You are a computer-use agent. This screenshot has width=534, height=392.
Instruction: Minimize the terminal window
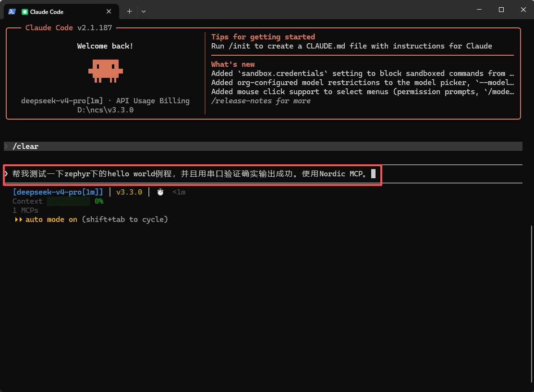pos(479,10)
